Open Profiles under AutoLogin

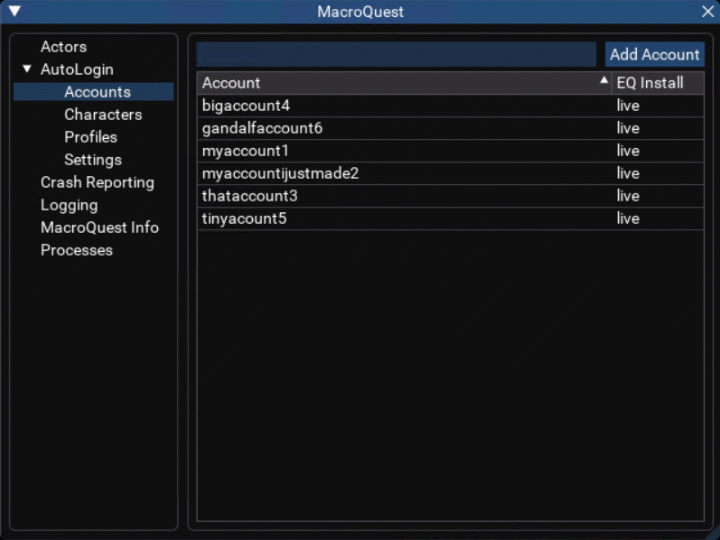pyautogui.click(x=90, y=137)
